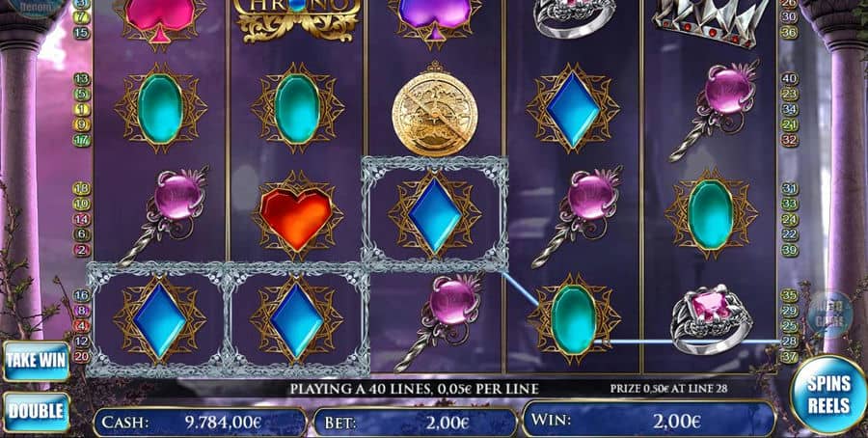Click the Win amount display
The height and width of the screenshot is (438, 868).
point(649,421)
